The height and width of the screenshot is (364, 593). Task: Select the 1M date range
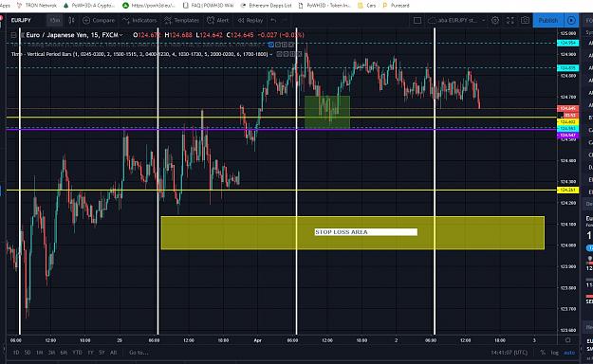[x=39, y=353]
